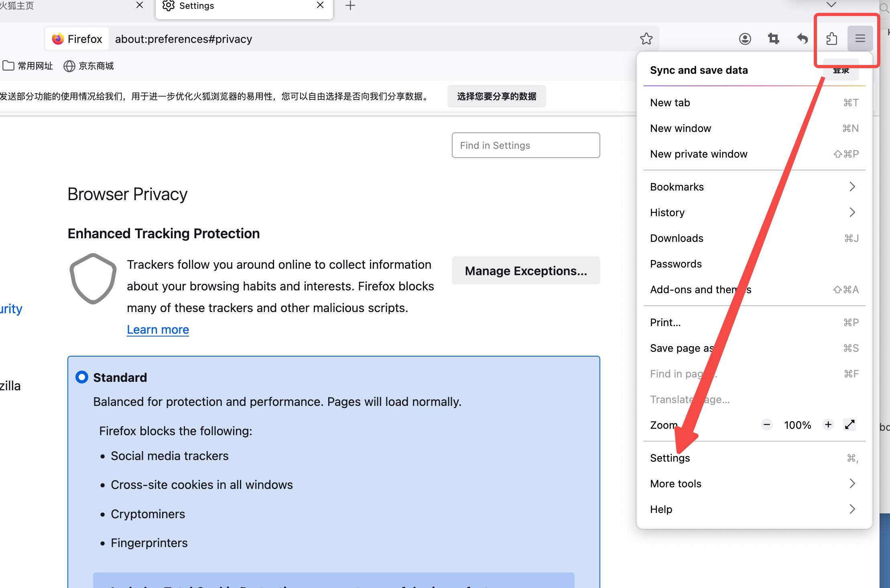Click zoom out minus button

pyautogui.click(x=767, y=425)
